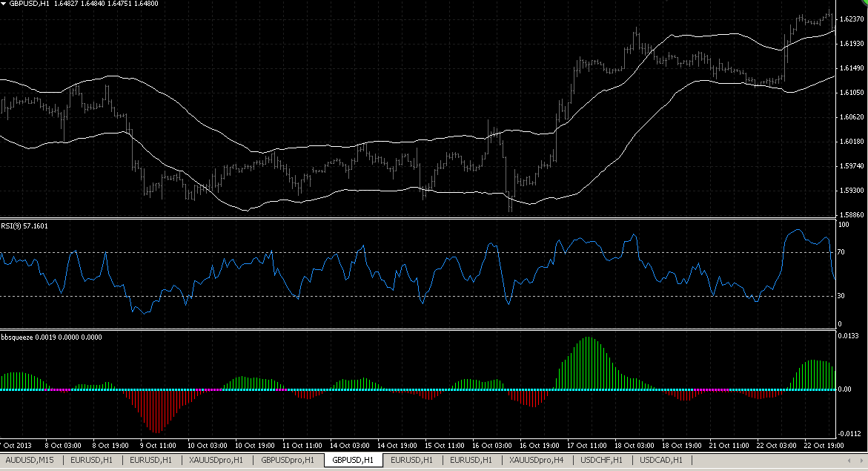Click the 22 Oct 19:00 time label
868x471 pixels.
pyautogui.click(x=824, y=446)
